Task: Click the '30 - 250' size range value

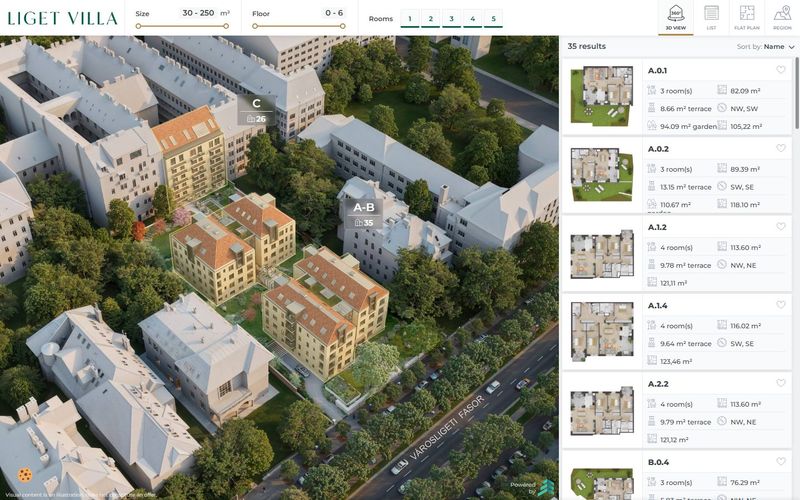Action: click(x=198, y=13)
